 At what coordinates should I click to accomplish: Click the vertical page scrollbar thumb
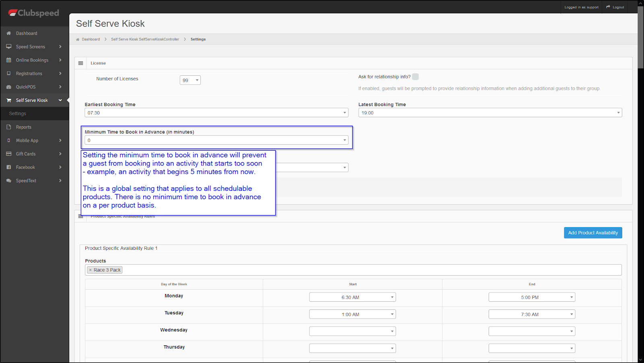click(x=640, y=37)
